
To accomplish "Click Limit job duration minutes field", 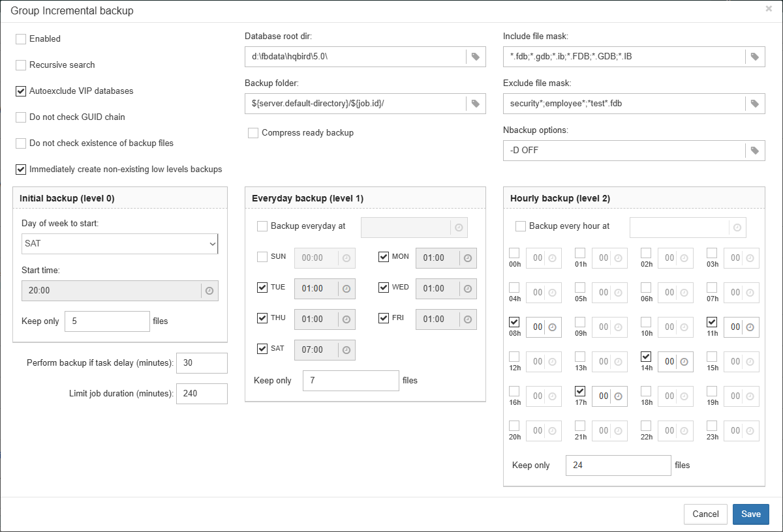I will click(x=202, y=394).
